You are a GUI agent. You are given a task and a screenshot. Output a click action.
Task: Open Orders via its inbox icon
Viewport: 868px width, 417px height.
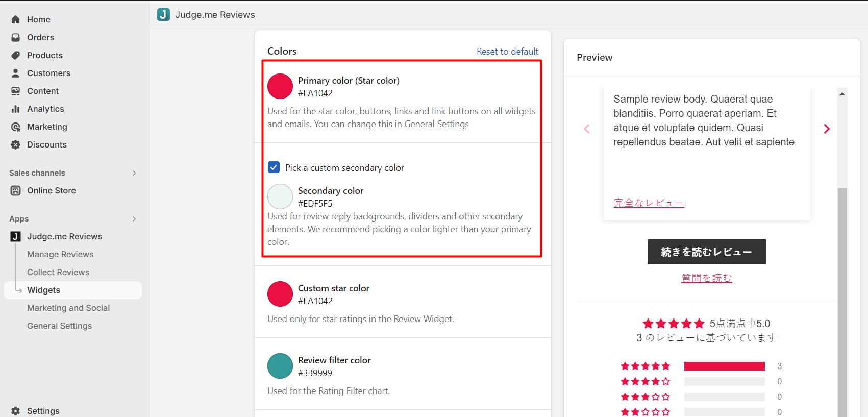coord(16,37)
